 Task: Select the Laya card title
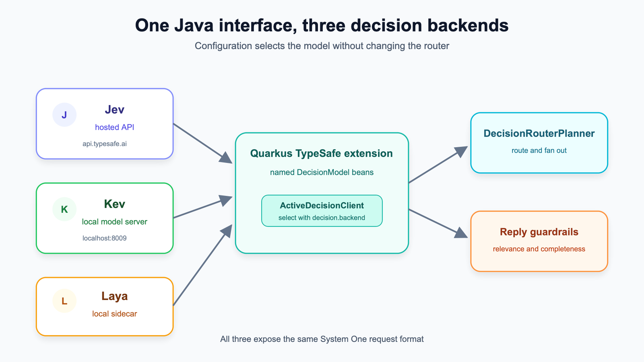(x=114, y=296)
